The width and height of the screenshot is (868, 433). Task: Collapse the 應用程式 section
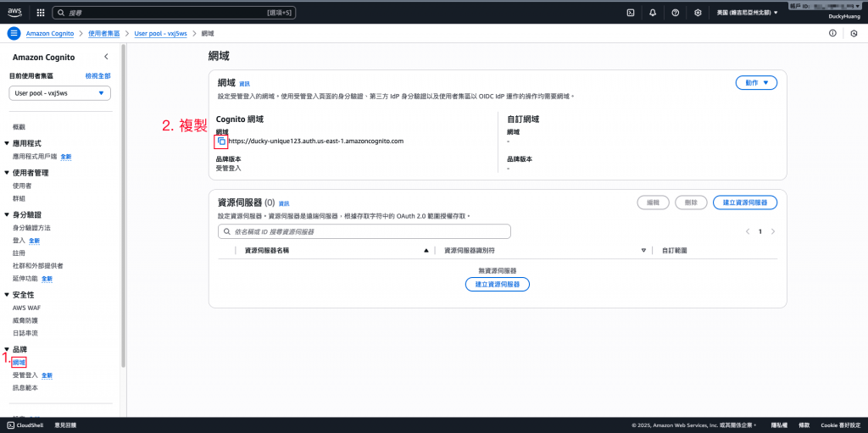pyautogui.click(x=7, y=143)
